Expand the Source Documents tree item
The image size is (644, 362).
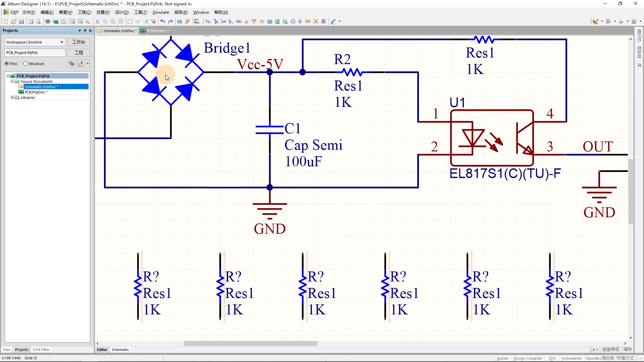tap(12, 81)
